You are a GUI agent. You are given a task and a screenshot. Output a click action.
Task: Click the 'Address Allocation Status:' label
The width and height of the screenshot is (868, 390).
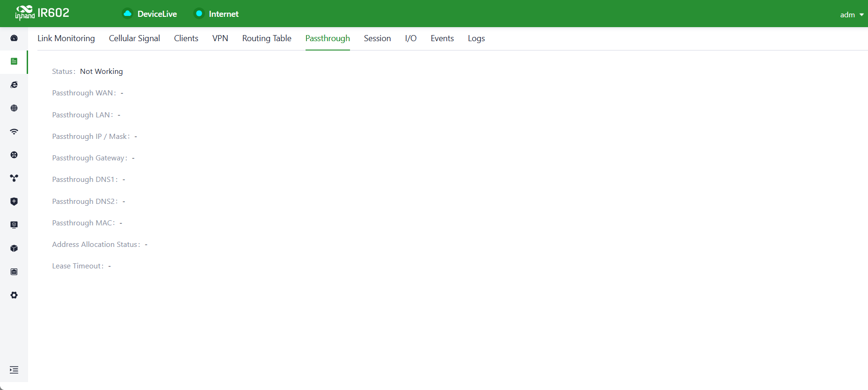tap(96, 245)
